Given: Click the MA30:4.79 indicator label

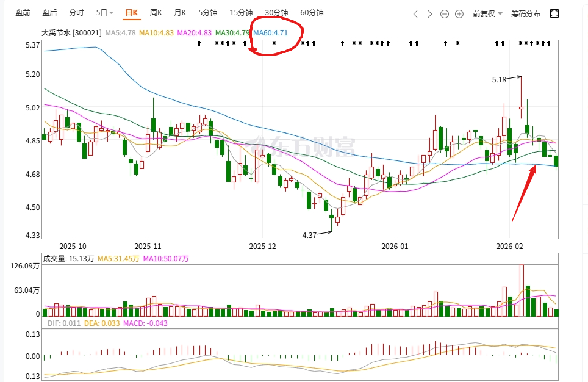Looking at the screenshot, I should tap(232, 33).
